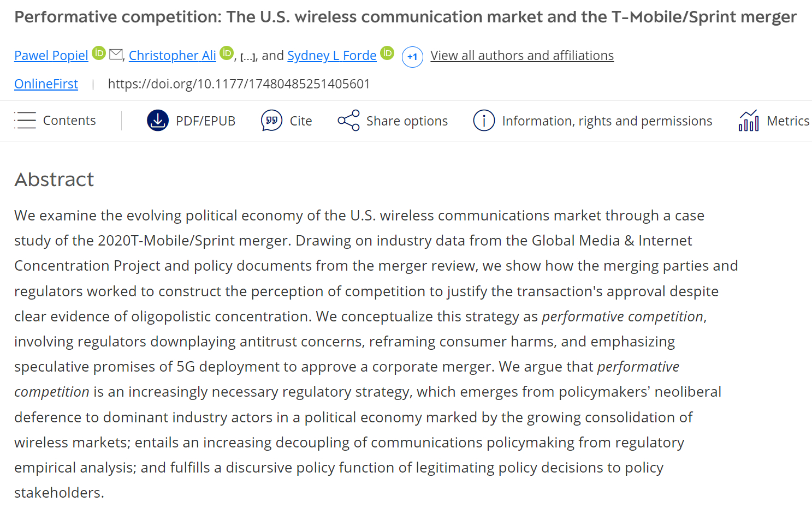The width and height of the screenshot is (812, 508).
Task: Click the Cite quotation icon
Action: [271, 121]
